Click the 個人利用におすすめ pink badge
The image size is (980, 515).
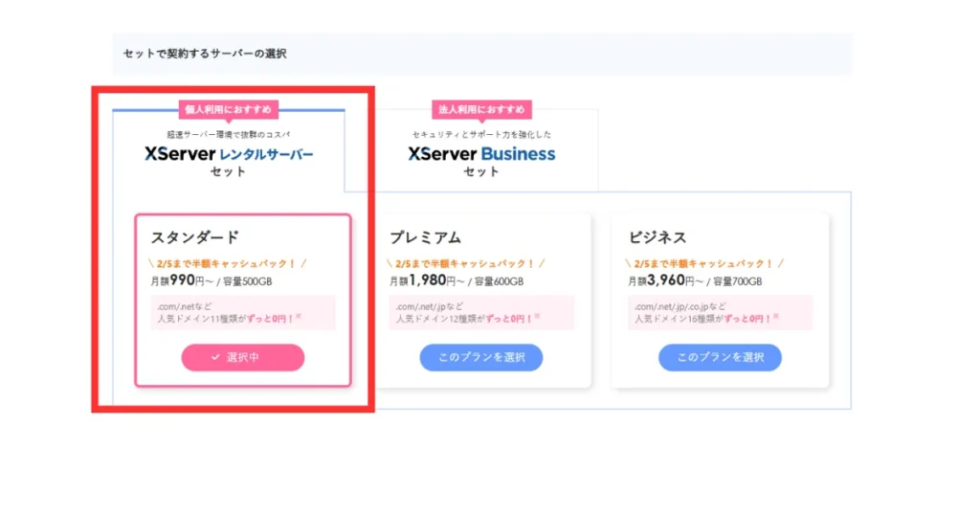tap(229, 110)
